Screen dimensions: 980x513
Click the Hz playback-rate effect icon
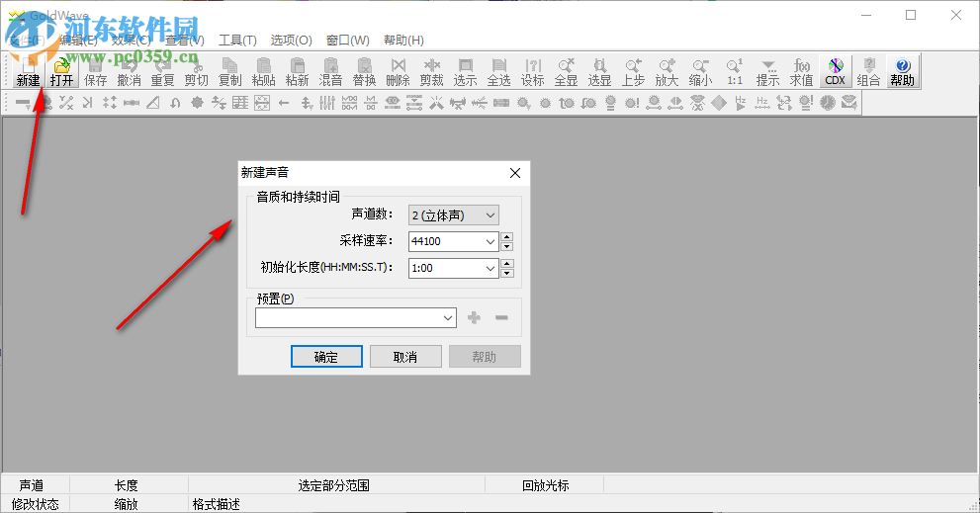pos(741,103)
